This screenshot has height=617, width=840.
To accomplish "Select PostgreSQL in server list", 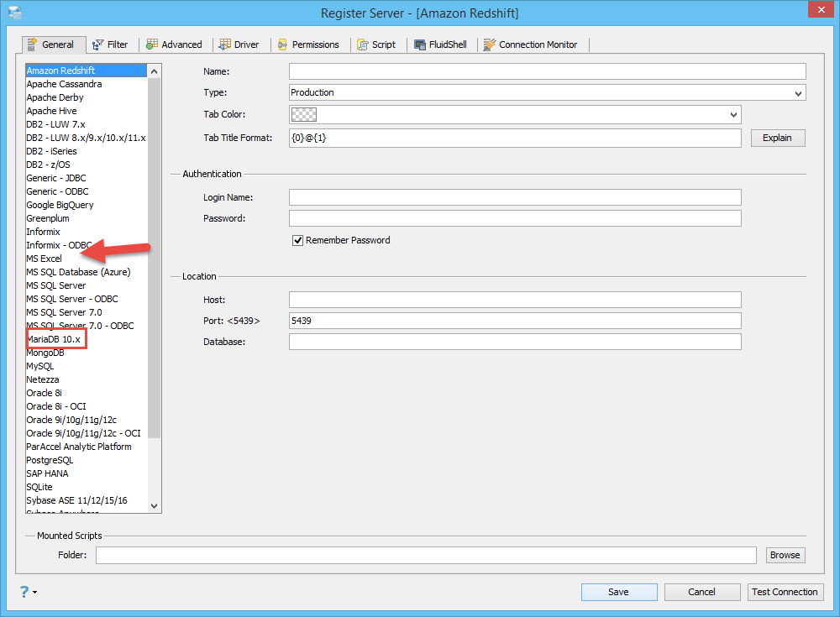I will 87,460.
